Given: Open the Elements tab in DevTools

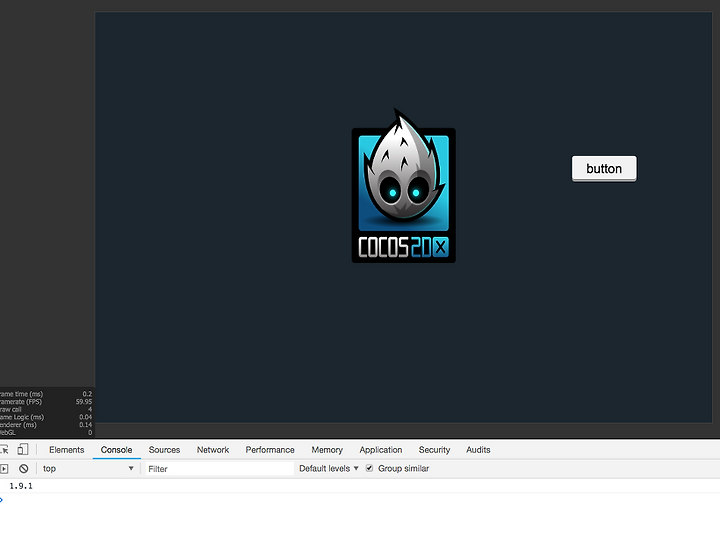Looking at the screenshot, I should pyautogui.click(x=67, y=450).
